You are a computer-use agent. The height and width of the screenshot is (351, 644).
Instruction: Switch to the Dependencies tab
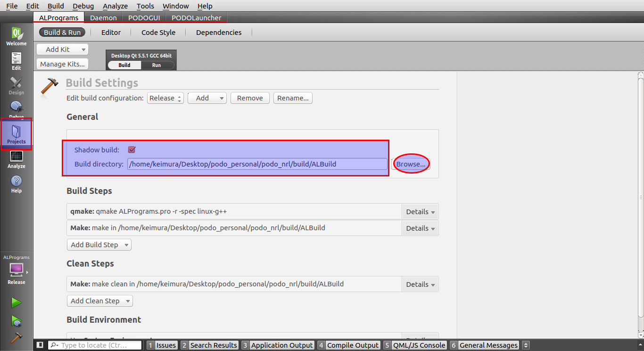point(219,33)
